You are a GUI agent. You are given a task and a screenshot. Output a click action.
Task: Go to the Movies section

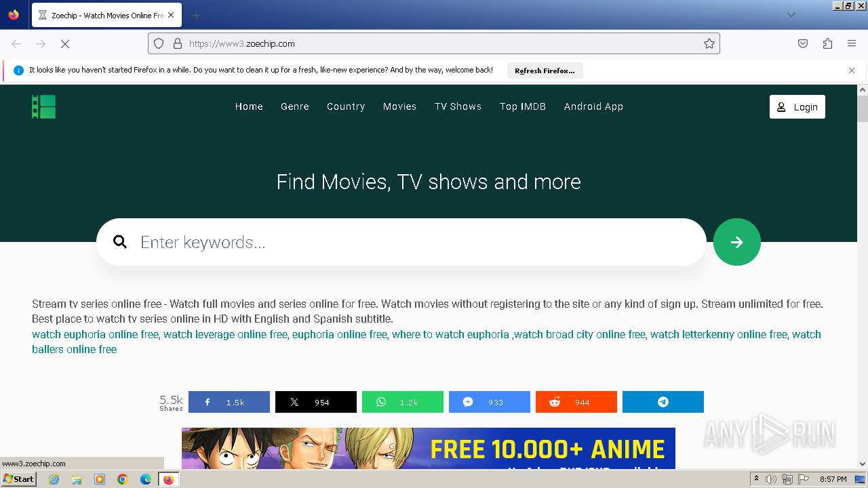(x=399, y=106)
